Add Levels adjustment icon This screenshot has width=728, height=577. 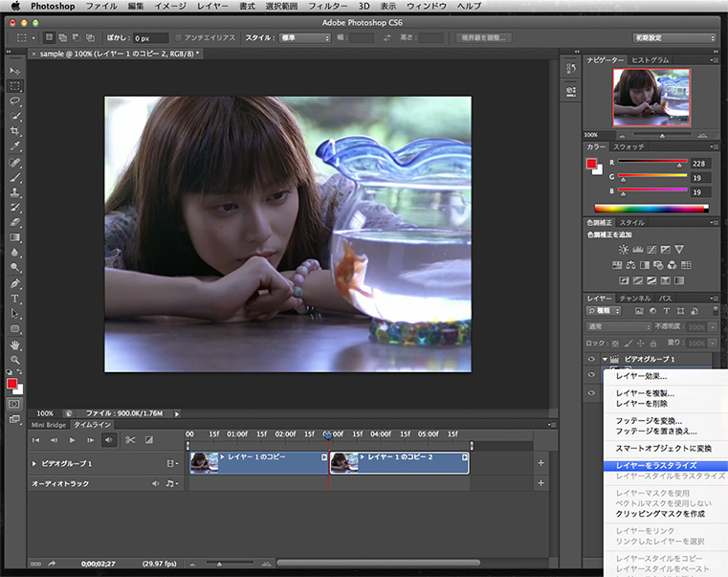(638, 250)
